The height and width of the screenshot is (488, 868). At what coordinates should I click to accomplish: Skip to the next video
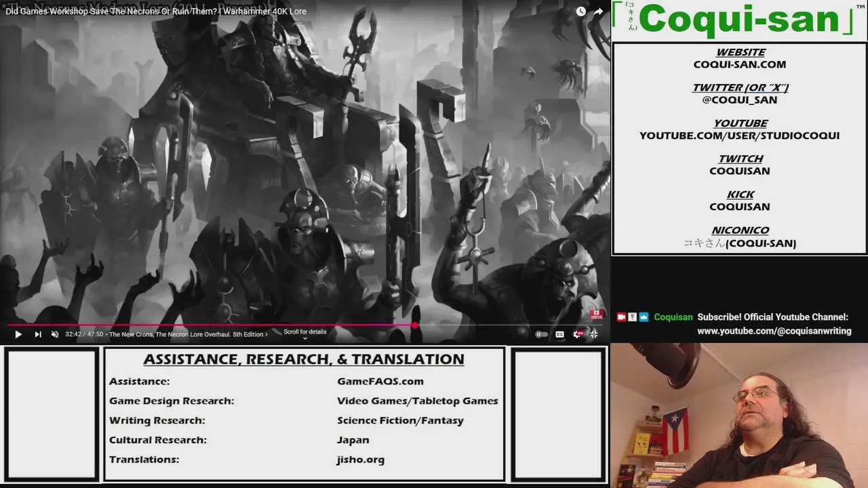point(38,334)
